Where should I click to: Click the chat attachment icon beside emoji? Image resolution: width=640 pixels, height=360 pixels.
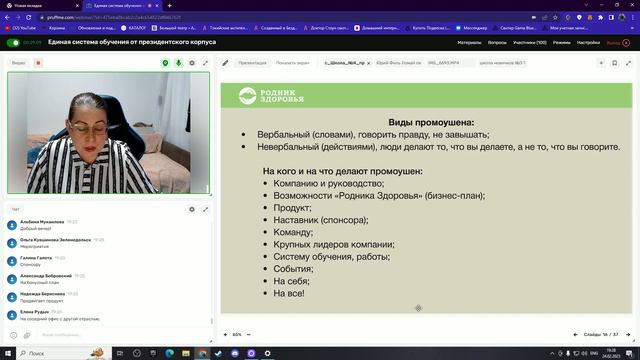[x=27, y=335]
